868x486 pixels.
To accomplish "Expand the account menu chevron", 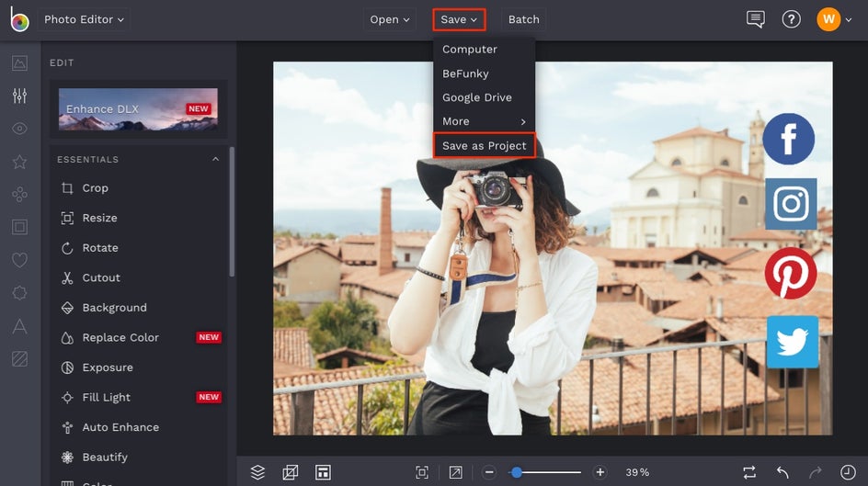I will (849, 20).
